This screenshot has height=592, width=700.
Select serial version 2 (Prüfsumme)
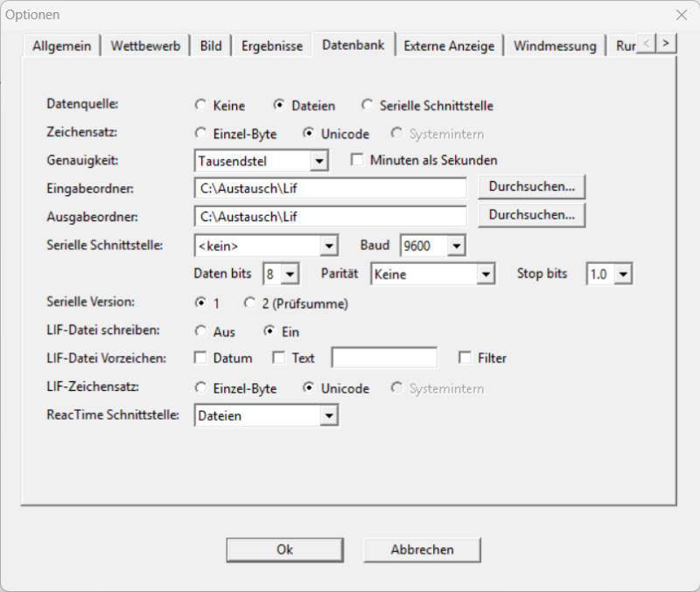point(250,303)
